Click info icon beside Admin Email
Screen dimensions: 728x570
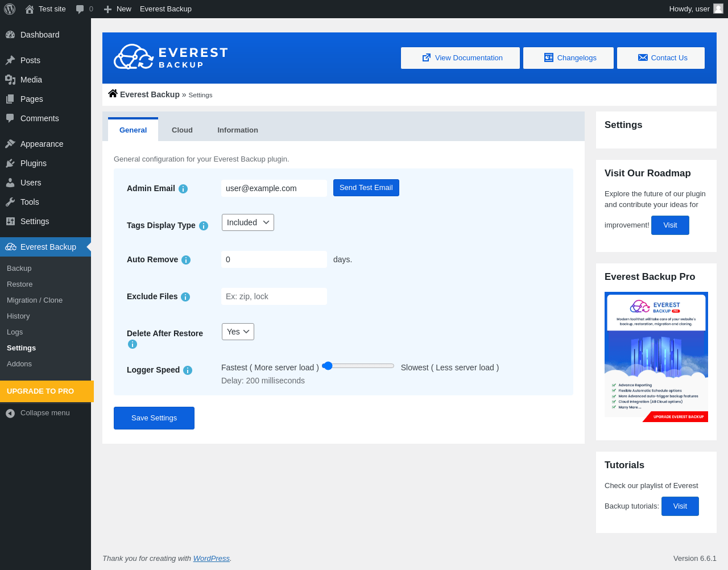183,189
